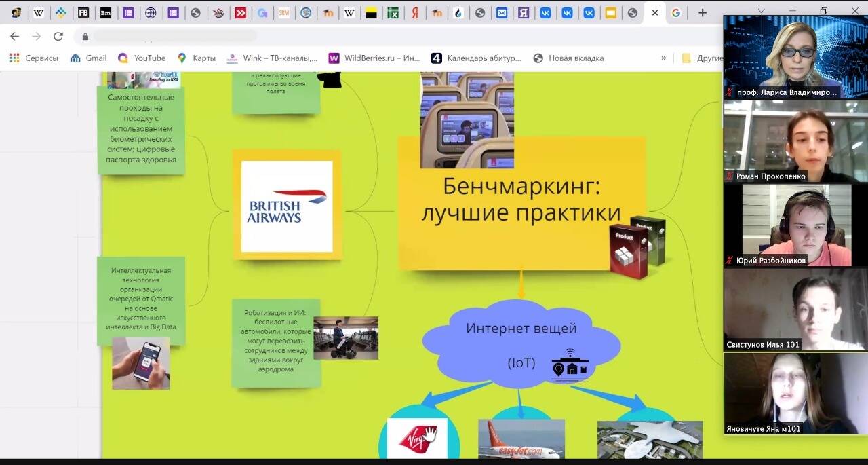Viewport: 868px width, 465px height.
Task: Open the Карты bookmark
Action: (196, 58)
